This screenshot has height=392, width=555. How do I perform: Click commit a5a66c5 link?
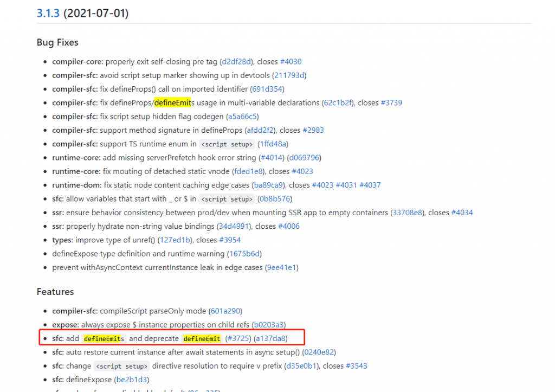242,117
